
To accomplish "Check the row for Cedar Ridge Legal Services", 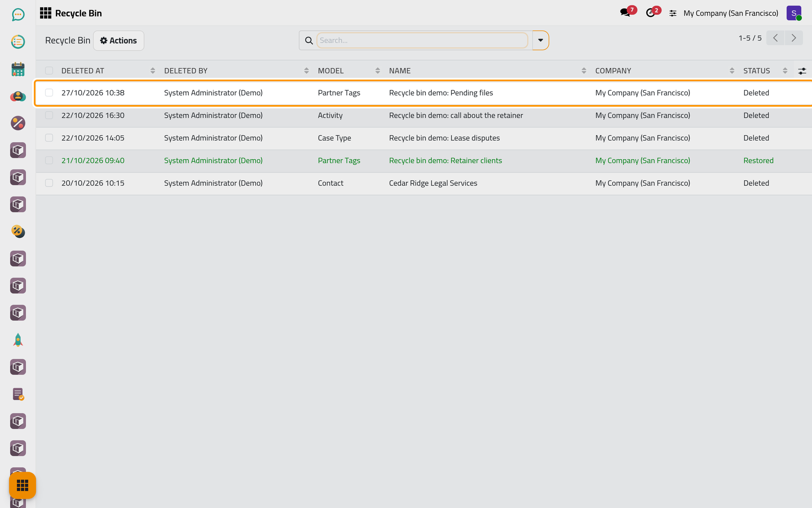I will click(49, 183).
